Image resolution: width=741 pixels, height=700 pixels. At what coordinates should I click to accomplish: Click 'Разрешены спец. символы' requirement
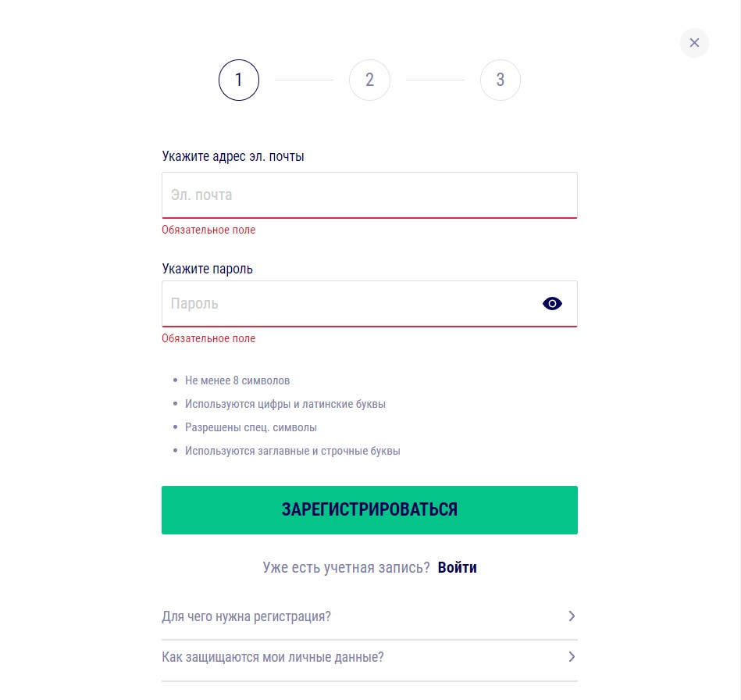coord(251,427)
